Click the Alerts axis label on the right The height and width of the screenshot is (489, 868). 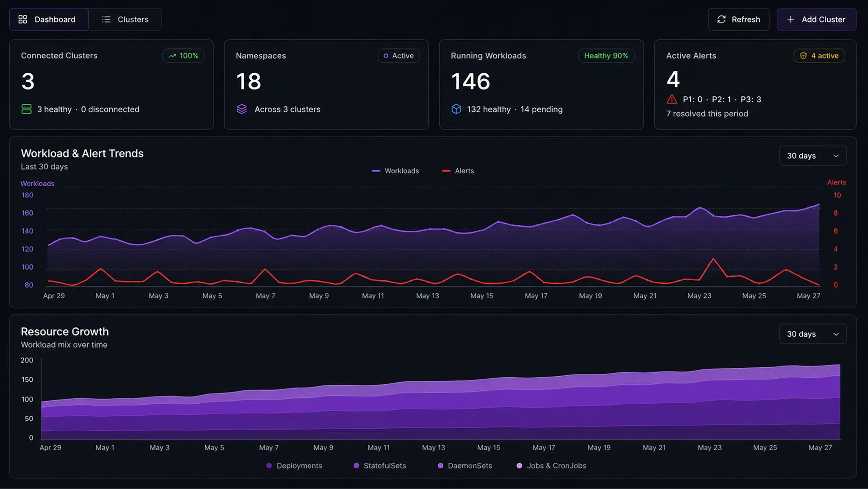pyautogui.click(x=836, y=182)
